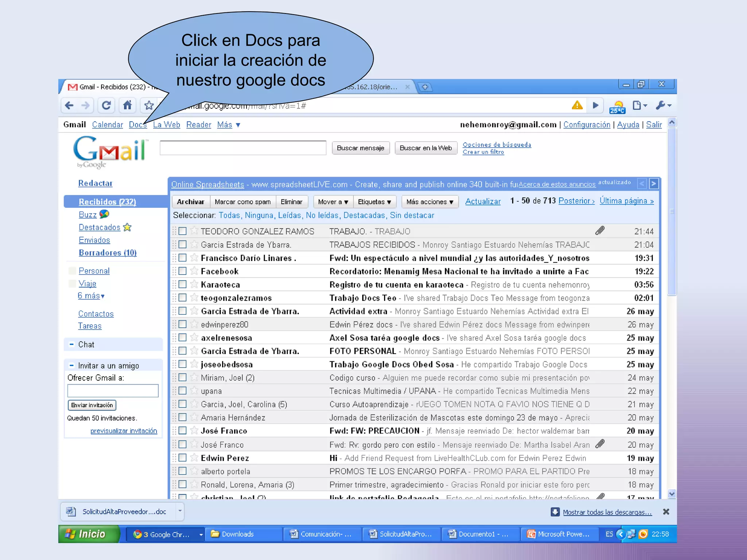The image size is (747, 560).
Task: Open Google Chrome taskbar group dropdown
Action: click(x=201, y=534)
